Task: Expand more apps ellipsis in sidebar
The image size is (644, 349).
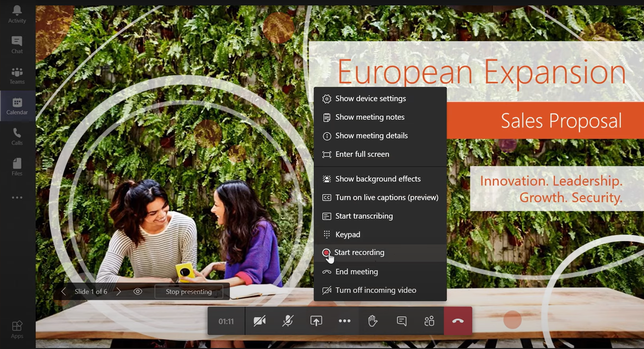Action: point(17,198)
